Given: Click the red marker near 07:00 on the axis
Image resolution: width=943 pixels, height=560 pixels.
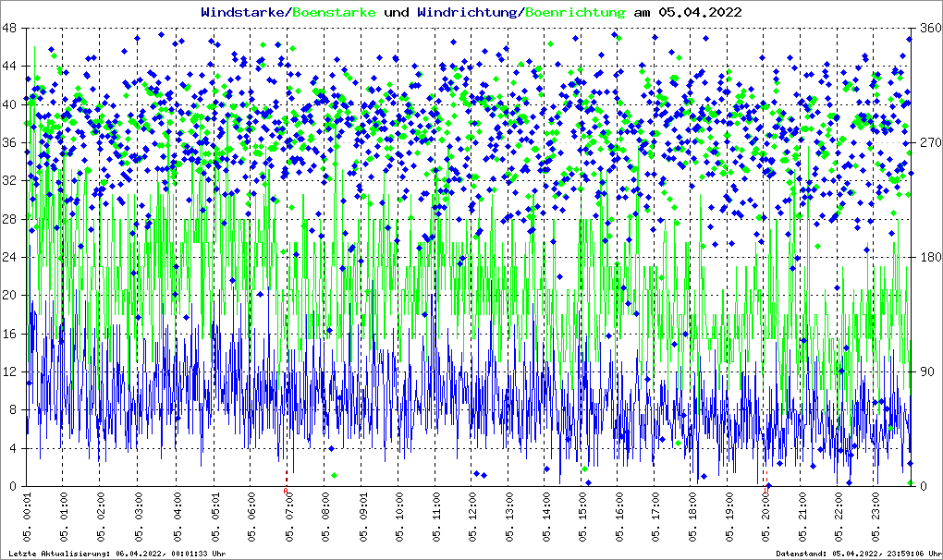Looking at the screenshot, I should click(x=286, y=491).
